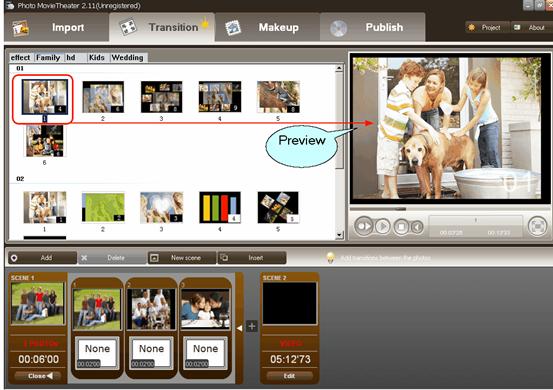
Task: Click the Add transition button
Action: tap(42, 258)
